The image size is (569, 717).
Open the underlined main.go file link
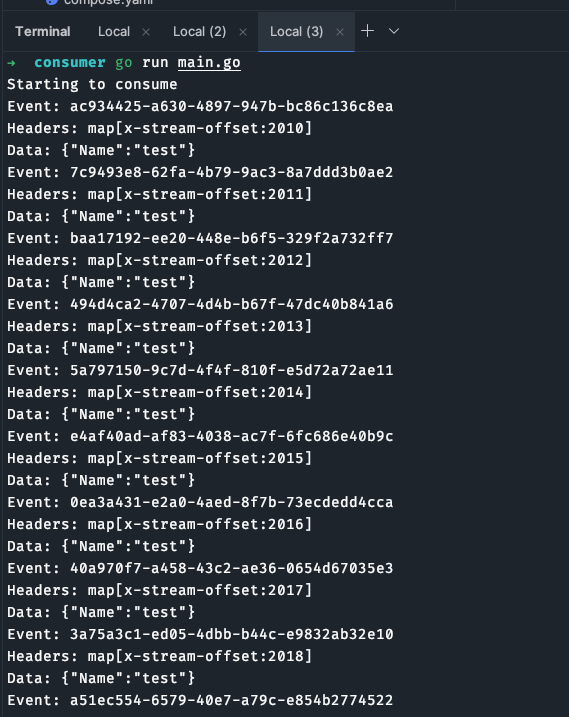(209, 63)
